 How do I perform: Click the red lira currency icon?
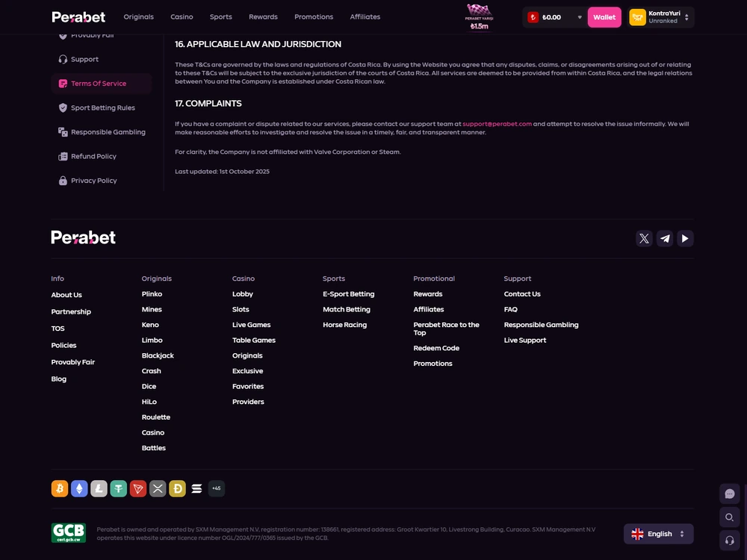533,17
